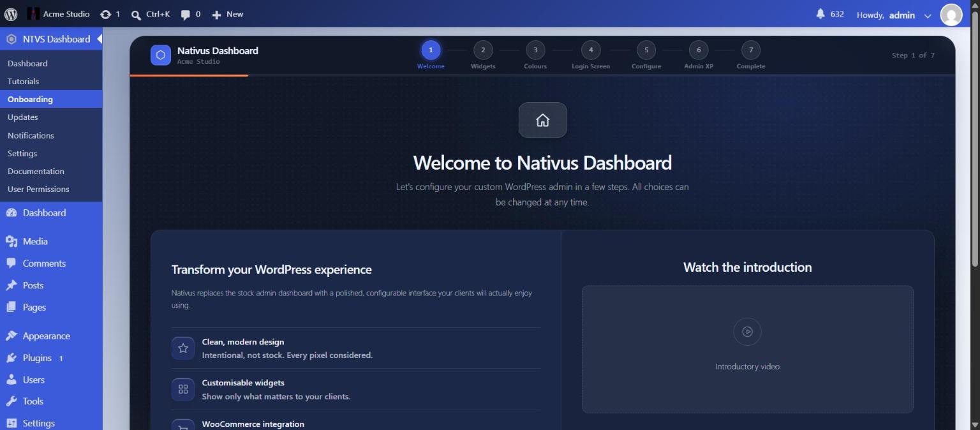View comments bubble showing 0
This screenshot has height=430, width=980.
(190, 14)
